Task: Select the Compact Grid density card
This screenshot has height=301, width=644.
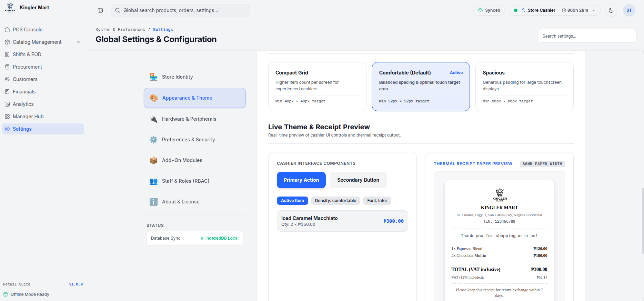Action: (x=317, y=87)
